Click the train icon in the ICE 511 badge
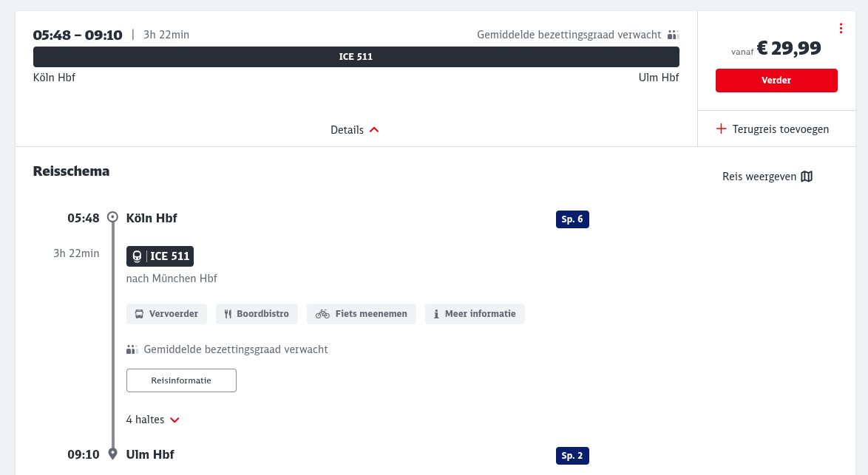The height and width of the screenshot is (475, 868). (x=137, y=256)
